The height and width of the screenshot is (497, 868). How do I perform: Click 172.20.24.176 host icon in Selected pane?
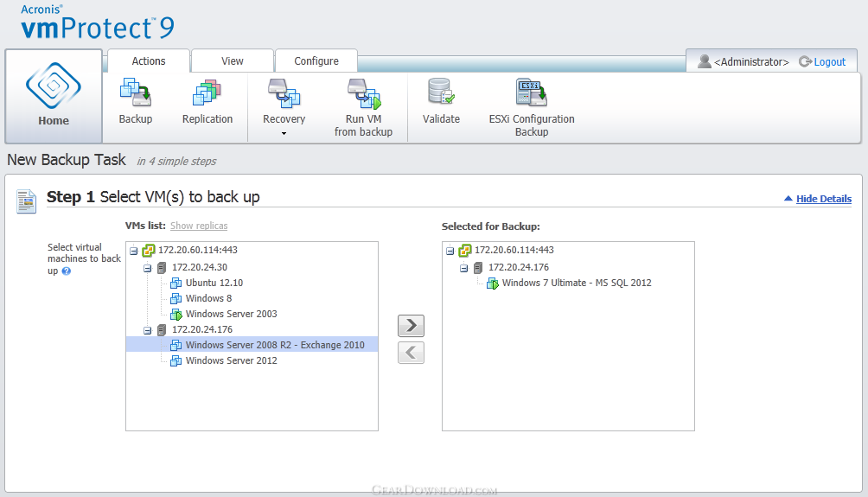[478, 268]
